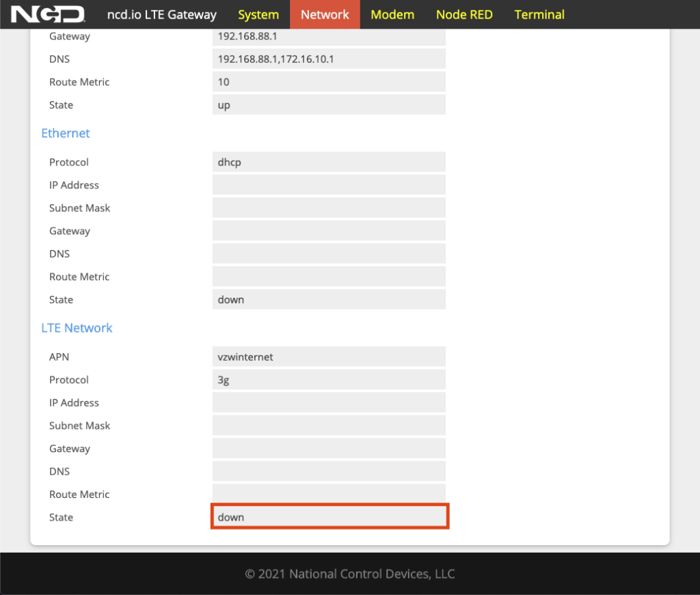Click the DNS field with 192.168.88.1,172.16.10.1
Image resolution: width=700 pixels, height=595 pixels.
(329, 59)
